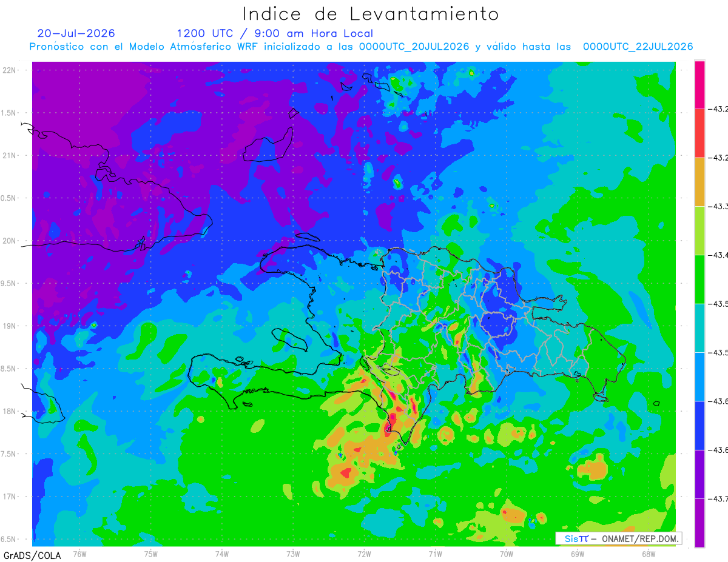Pick the light blue swatch in the color bar
The image size is (728, 562).
[x=699, y=376]
